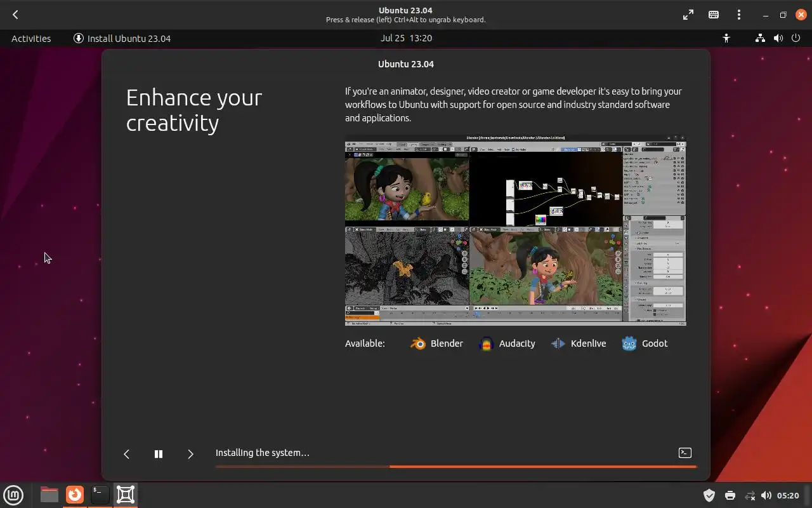Click the 'Installing the system…' status text

263,453
